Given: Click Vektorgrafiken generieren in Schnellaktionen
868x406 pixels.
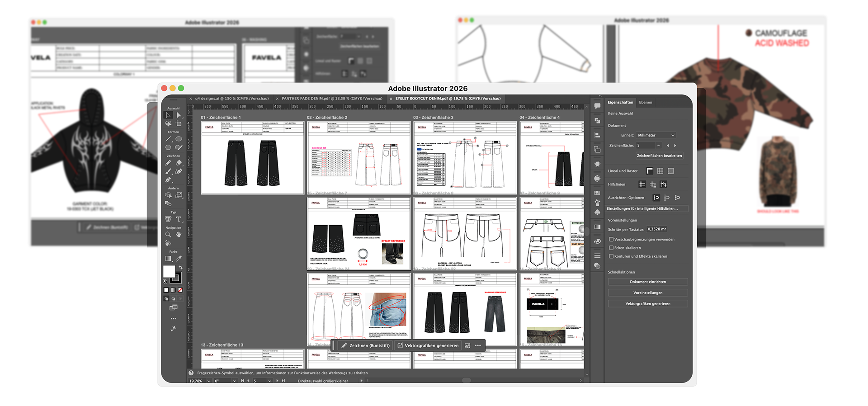Looking at the screenshot, I should pyautogui.click(x=648, y=304).
